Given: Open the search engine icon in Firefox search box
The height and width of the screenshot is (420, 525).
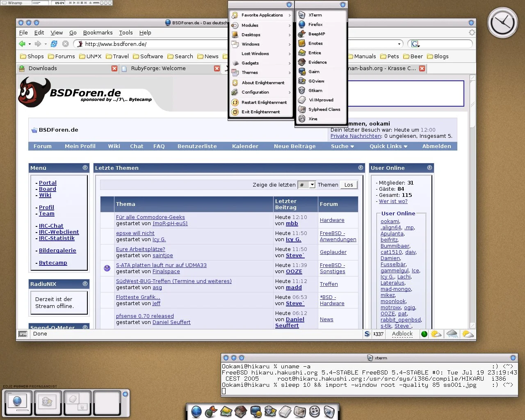Looking at the screenshot, I should [415, 44].
